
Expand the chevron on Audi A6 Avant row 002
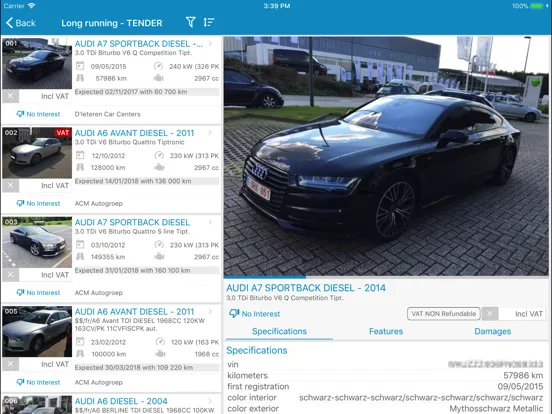(x=211, y=133)
